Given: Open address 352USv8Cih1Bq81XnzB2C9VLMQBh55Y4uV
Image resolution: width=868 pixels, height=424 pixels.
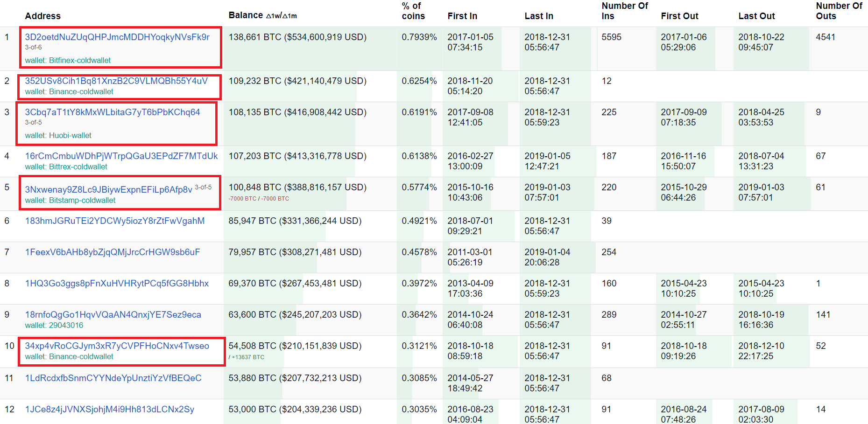Looking at the screenshot, I should (x=116, y=81).
